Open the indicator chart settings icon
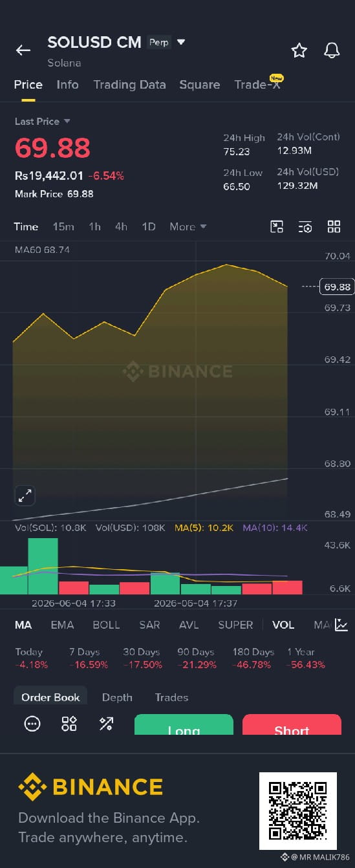The width and height of the screenshot is (355, 868). [x=341, y=625]
